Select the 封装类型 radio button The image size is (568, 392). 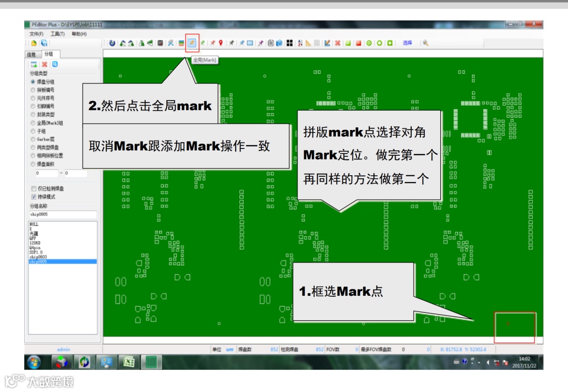33,115
